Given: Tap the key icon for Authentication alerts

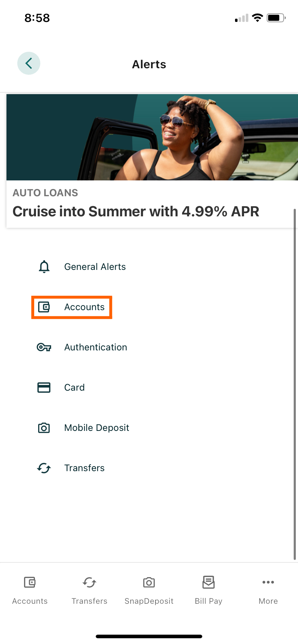Looking at the screenshot, I should point(44,347).
